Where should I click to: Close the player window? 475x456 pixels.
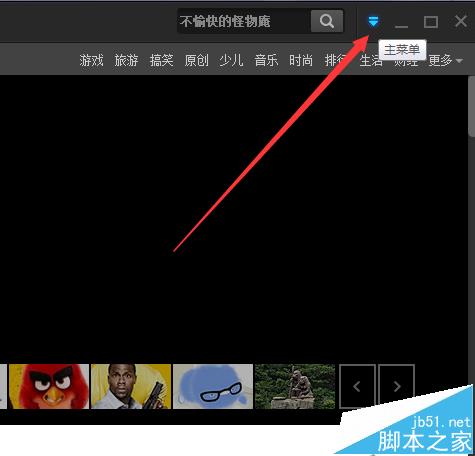461,21
